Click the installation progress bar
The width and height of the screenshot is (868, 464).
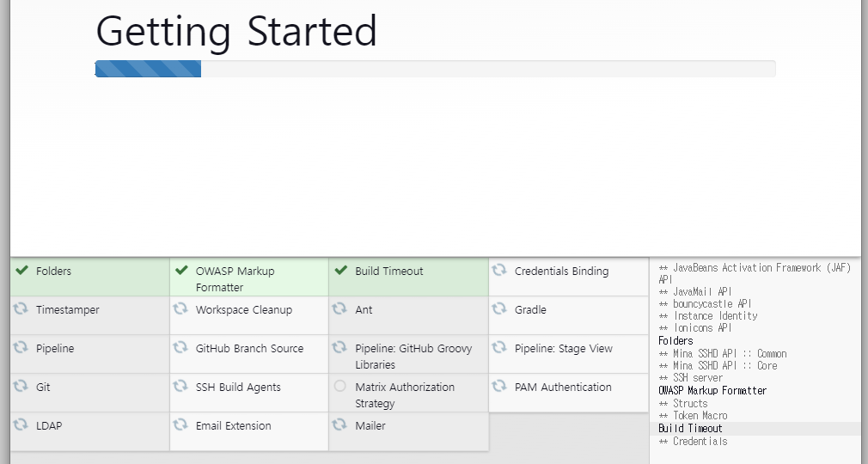click(435, 69)
